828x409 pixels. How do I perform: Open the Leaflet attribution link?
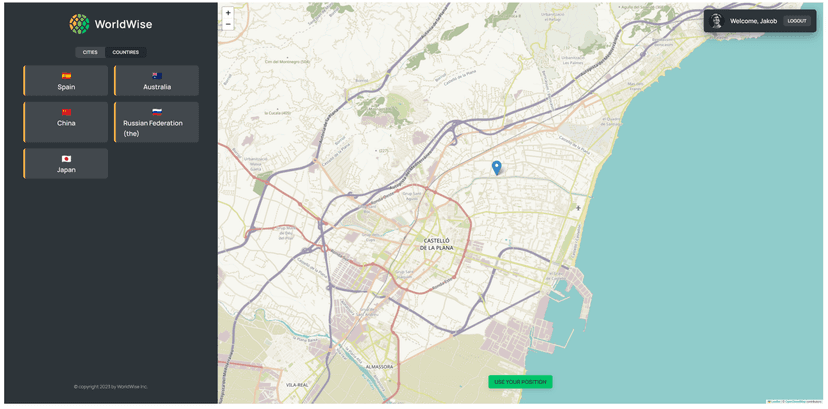click(773, 402)
